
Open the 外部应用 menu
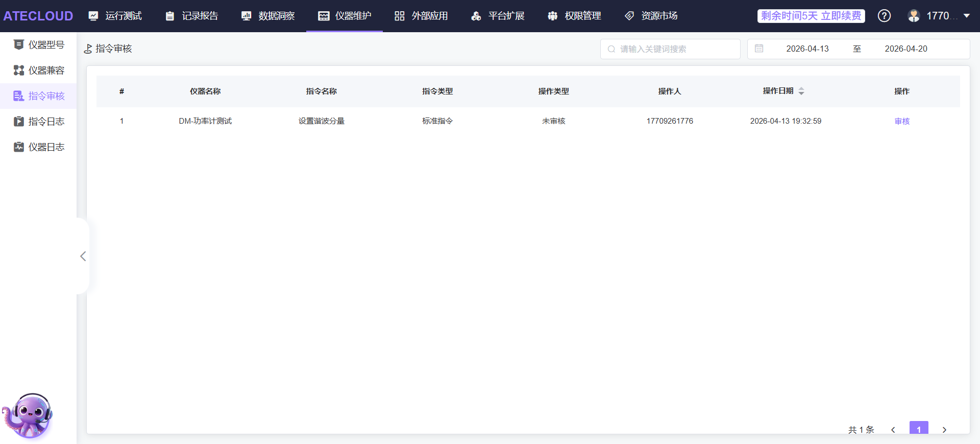coord(422,16)
